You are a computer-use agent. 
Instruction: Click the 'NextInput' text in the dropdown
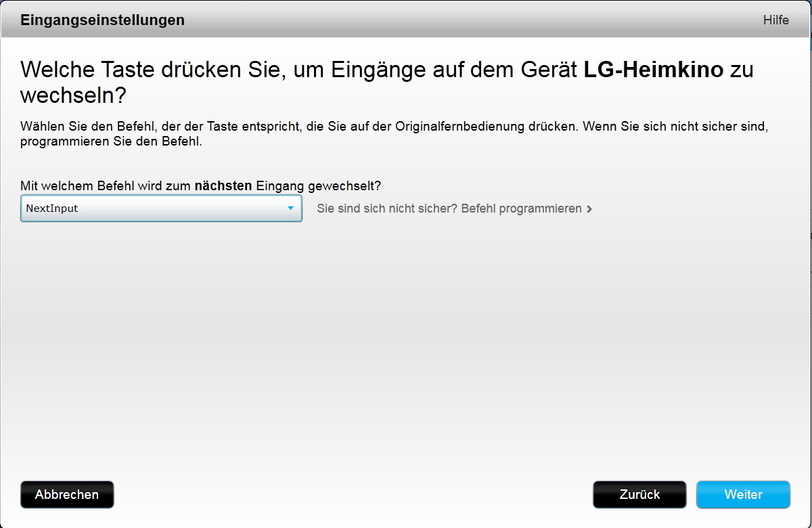(52, 208)
